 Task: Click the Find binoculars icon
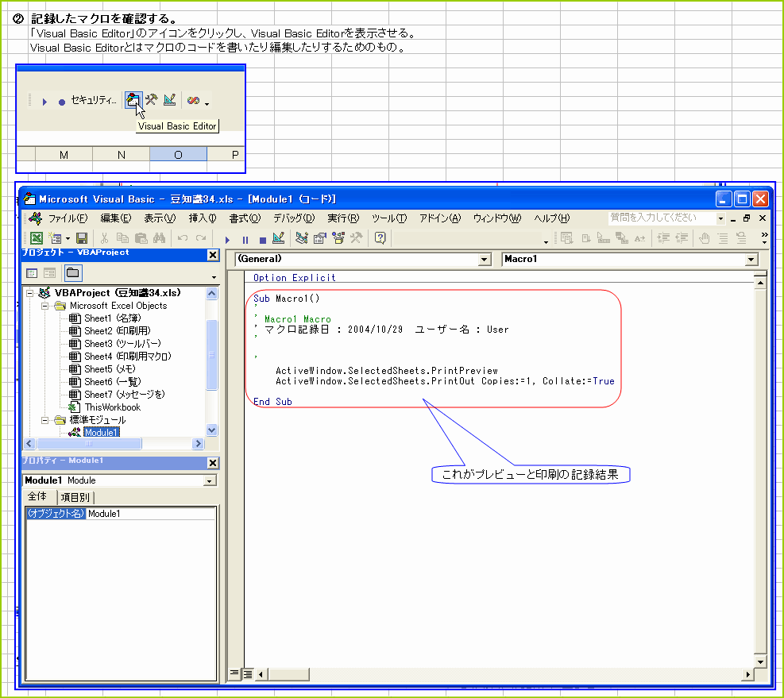pos(159,238)
